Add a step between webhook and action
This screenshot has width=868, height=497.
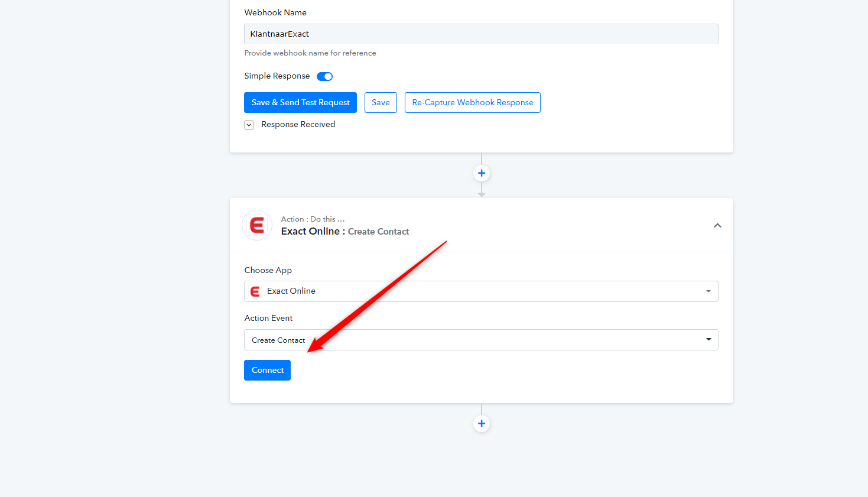(x=482, y=173)
